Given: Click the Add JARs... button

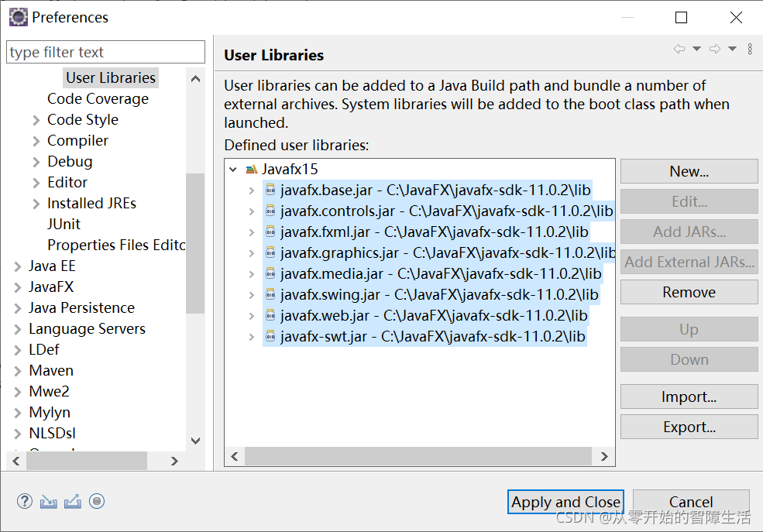Looking at the screenshot, I should point(689,232).
